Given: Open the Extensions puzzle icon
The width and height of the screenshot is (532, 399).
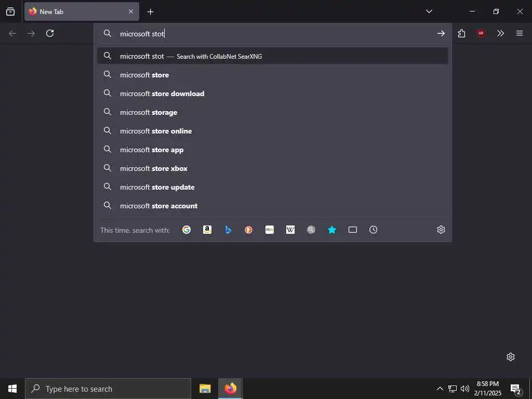Looking at the screenshot, I should click(461, 33).
